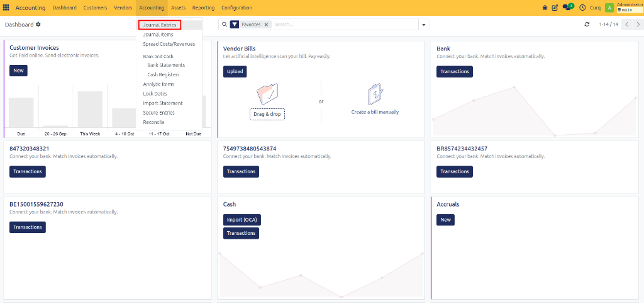
Task: Open the search options dropdown arrow
Action: [424, 25]
